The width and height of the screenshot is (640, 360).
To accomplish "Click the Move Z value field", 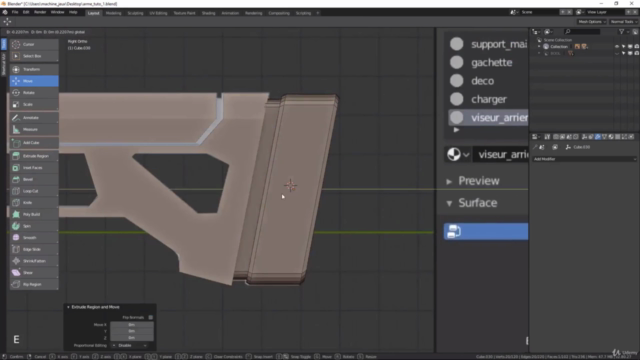I will click(x=132, y=338).
